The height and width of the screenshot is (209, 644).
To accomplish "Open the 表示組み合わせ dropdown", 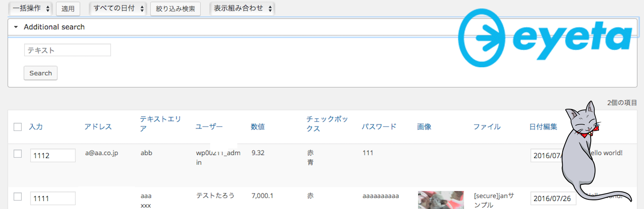I will click(242, 8).
